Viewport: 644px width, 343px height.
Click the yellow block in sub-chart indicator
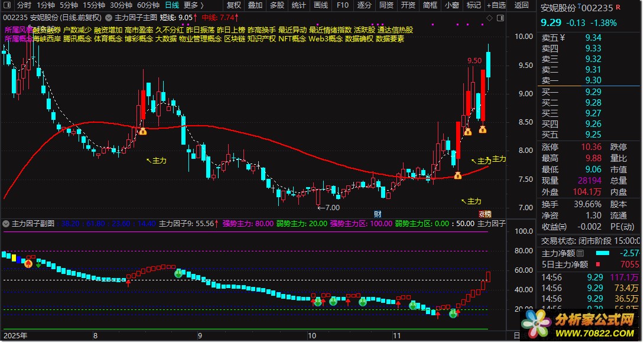14,257
